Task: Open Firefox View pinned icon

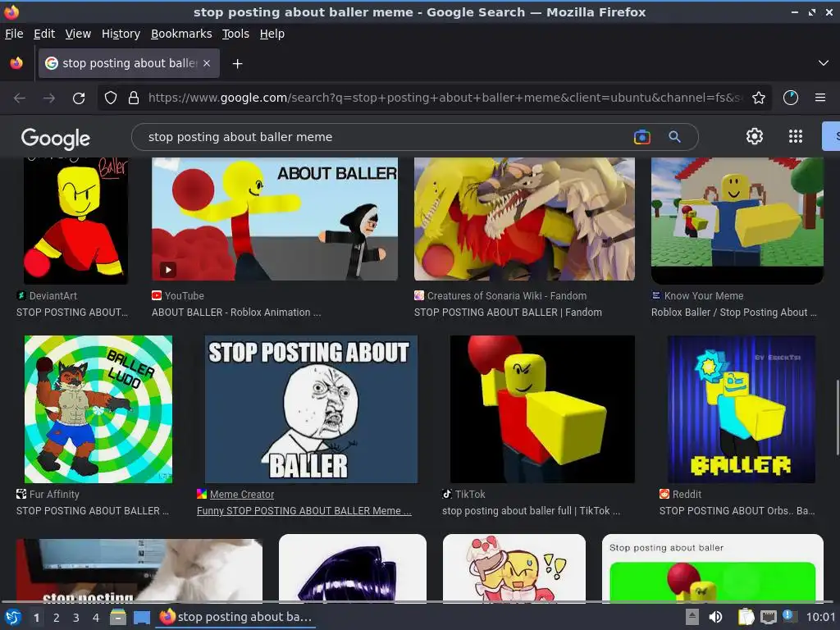Action: pos(16,63)
